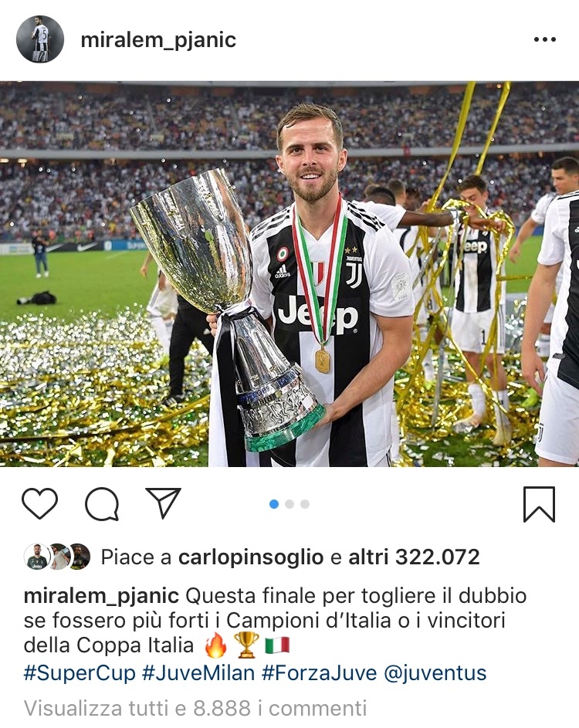Expand Visualizza tutti e 8.888 i commenti
Image resolution: width=579 pixels, height=728 pixels.
(195, 709)
